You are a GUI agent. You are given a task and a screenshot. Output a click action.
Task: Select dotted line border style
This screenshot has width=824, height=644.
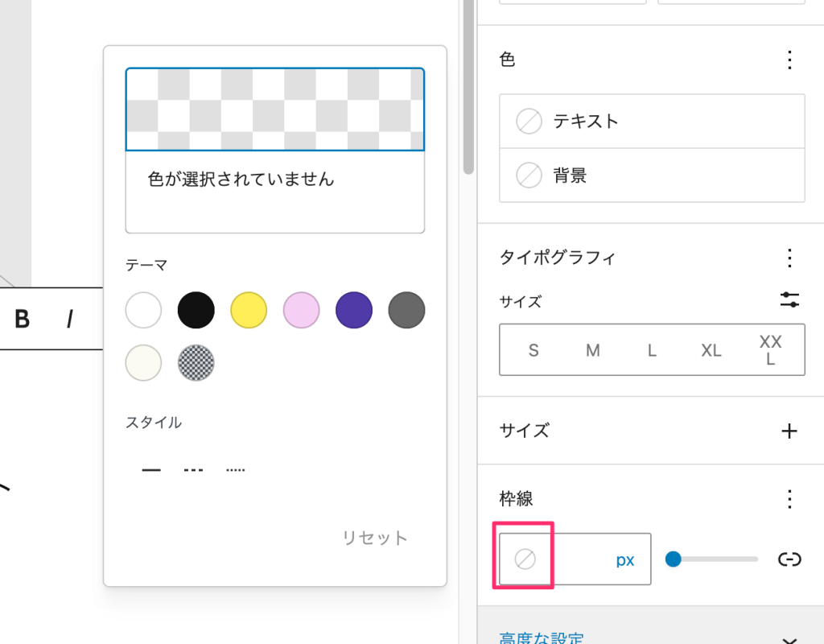point(236,470)
